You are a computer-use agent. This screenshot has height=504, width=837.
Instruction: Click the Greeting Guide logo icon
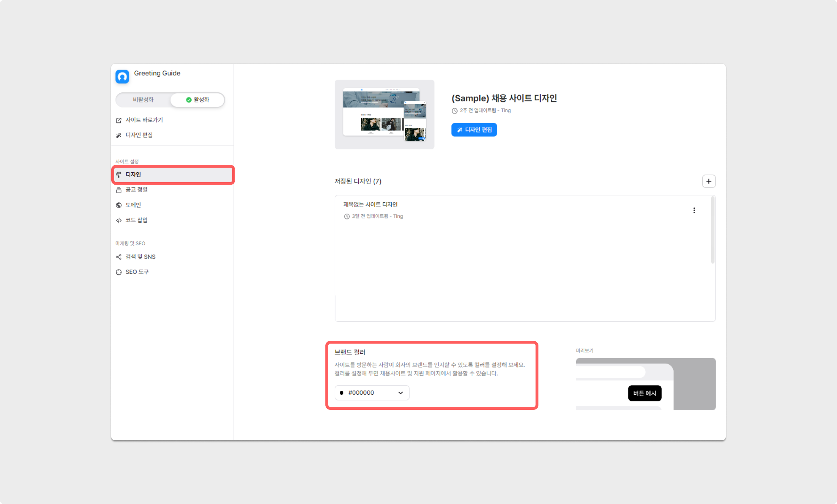pyautogui.click(x=122, y=76)
